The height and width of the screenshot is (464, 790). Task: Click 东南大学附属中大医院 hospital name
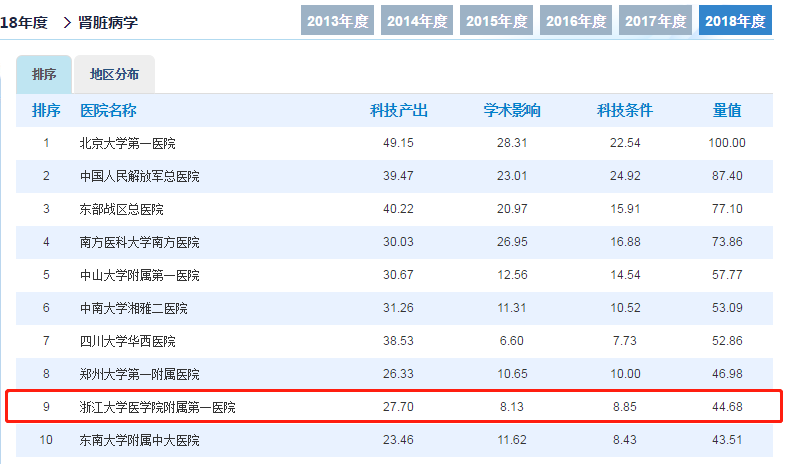pyautogui.click(x=140, y=440)
